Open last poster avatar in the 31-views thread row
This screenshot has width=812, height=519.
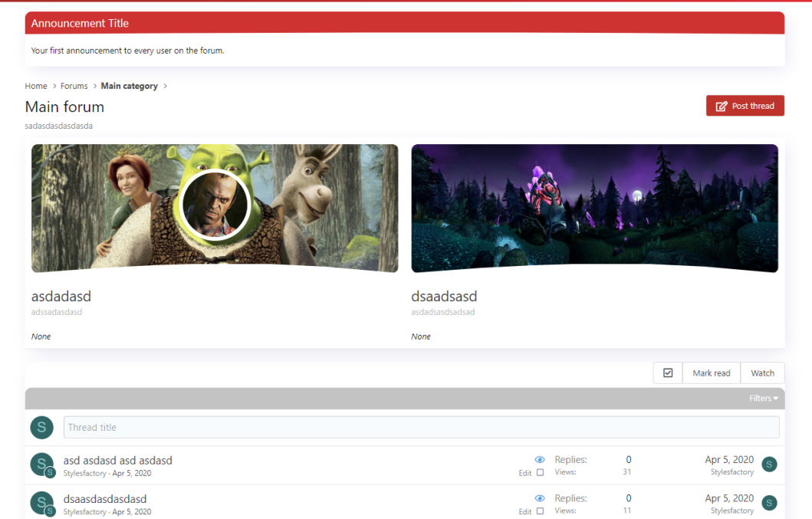point(770,464)
